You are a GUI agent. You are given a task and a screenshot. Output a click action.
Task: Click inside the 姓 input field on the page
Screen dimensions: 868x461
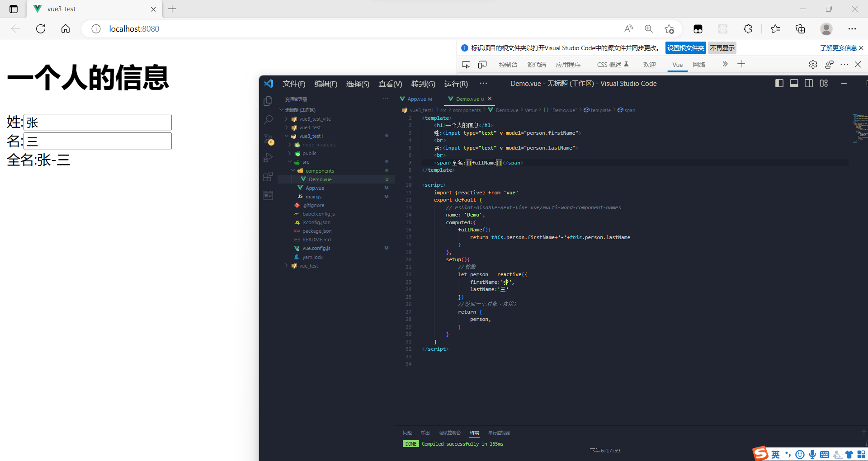pyautogui.click(x=97, y=122)
